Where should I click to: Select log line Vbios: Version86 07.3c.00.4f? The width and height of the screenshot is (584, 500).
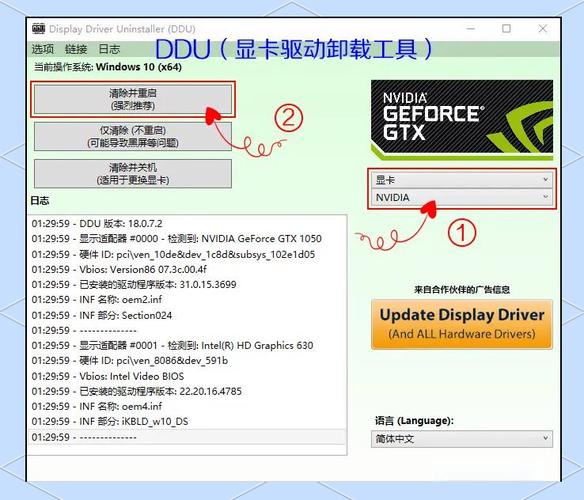pos(187,269)
